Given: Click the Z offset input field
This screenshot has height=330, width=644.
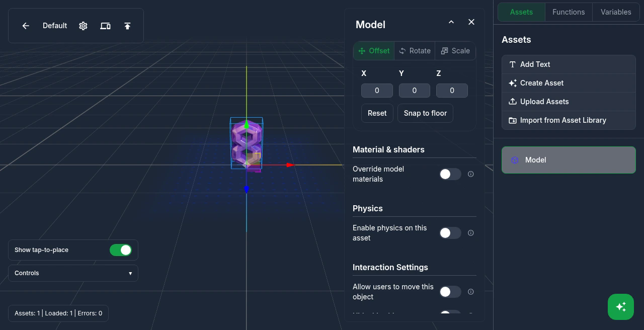Looking at the screenshot, I should click(x=452, y=91).
